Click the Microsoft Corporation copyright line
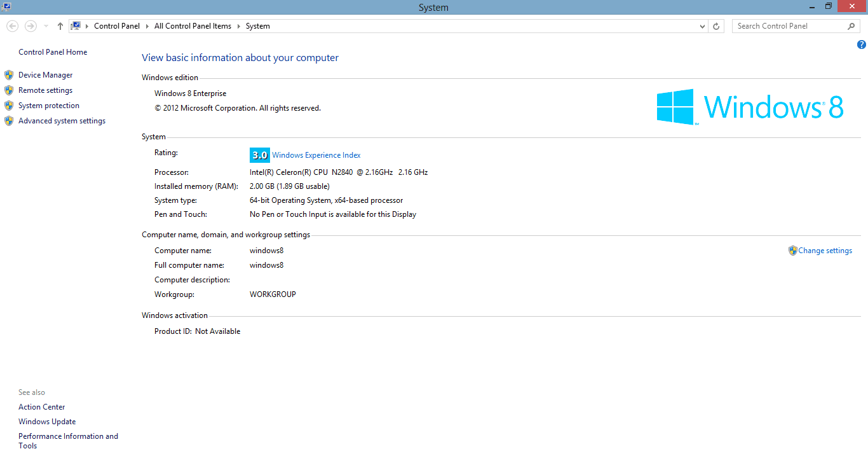The width and height of the screenshot is (868, 463). click(238, 108)
